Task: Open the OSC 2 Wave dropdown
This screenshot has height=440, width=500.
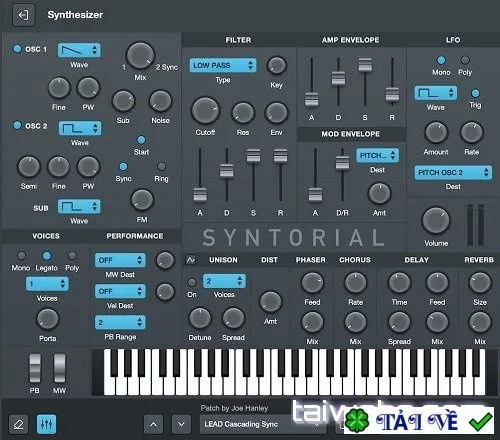Action: (x=80, y=128)
